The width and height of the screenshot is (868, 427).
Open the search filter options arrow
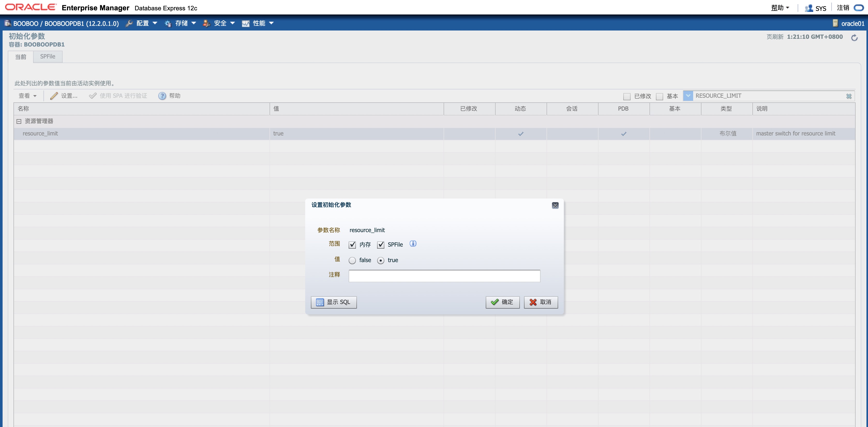pos(688,96)
